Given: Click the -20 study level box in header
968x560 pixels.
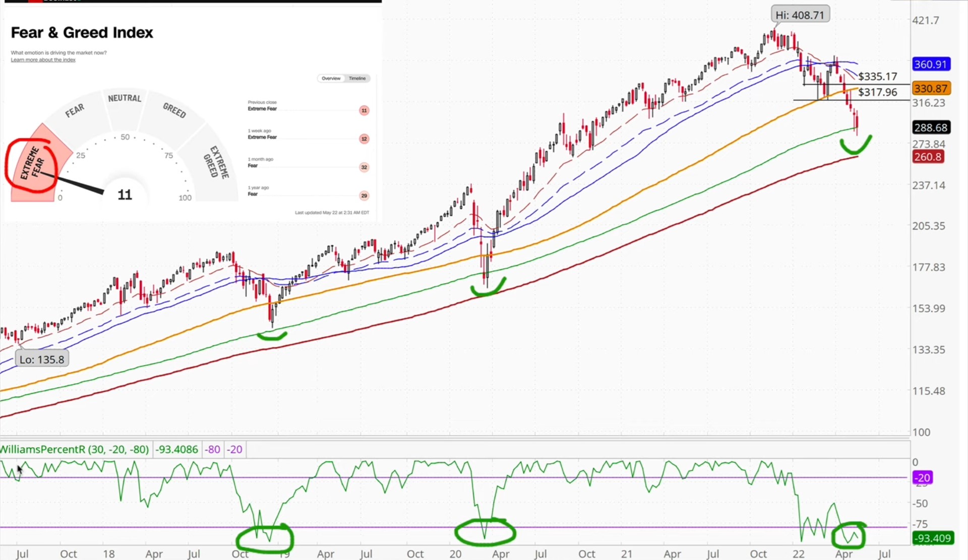Looking at the screenshot, I should pyautogui.click(x=234, y=449).
